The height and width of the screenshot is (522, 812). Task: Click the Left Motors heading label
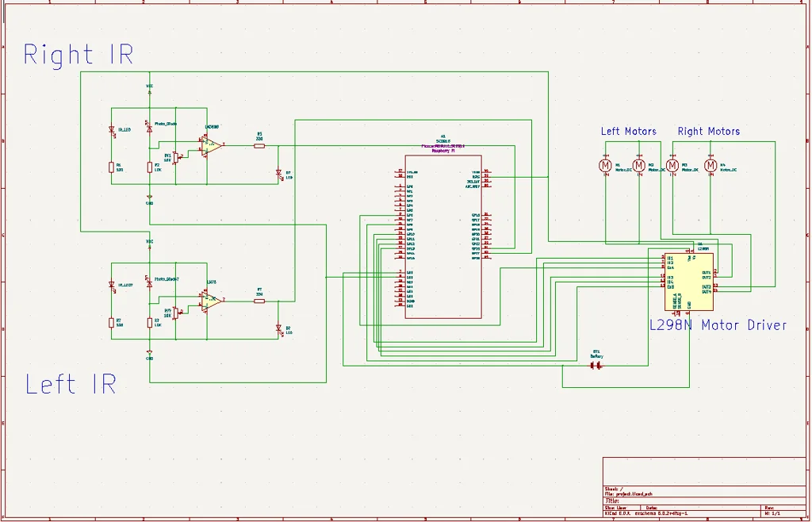629,131
